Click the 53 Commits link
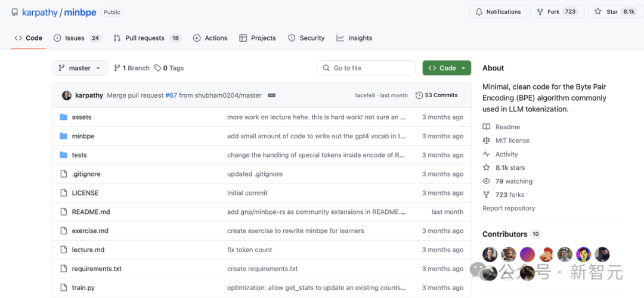 coord(436,95)
